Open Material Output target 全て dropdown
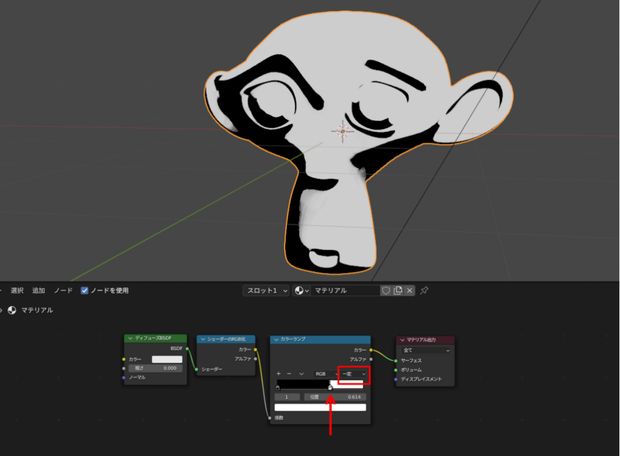This screenshot has width=620, height=456. point(426,350)
